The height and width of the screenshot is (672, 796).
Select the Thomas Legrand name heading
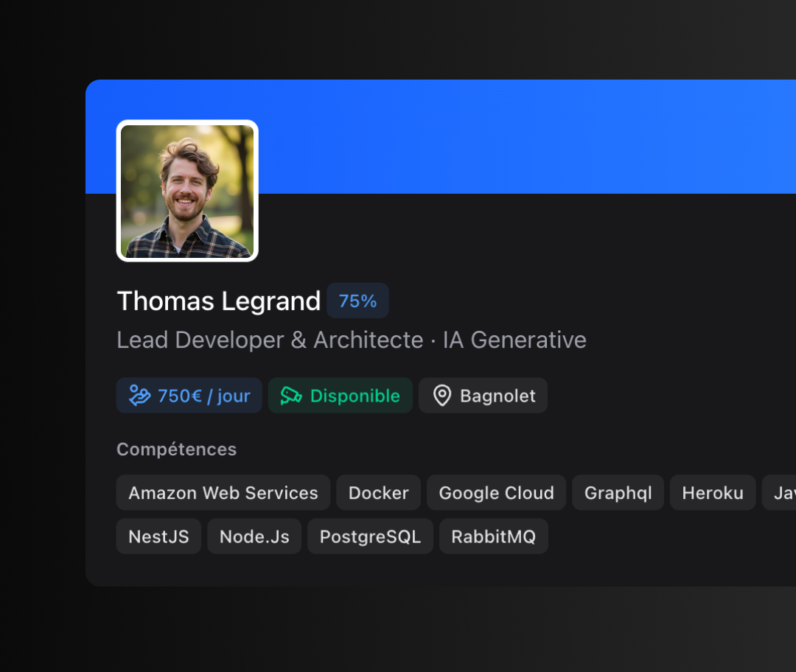point(219,301)
